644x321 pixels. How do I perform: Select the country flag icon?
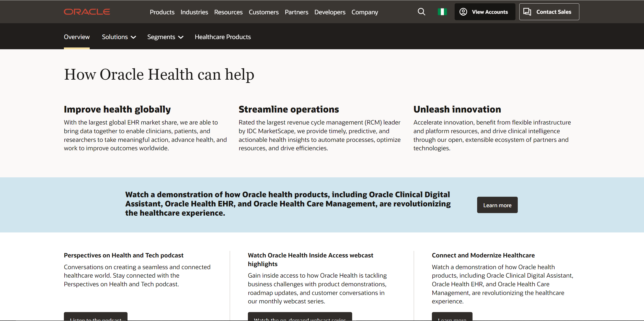(442, 12)
